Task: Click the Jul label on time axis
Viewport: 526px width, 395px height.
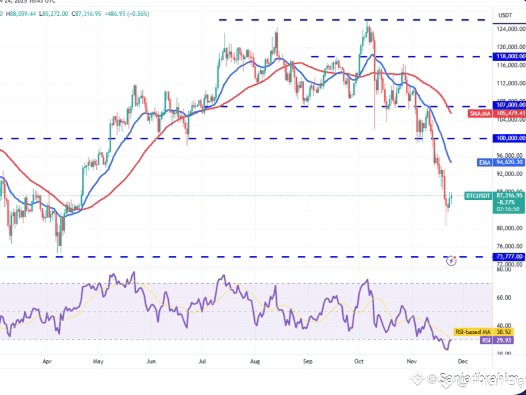Action: tap(202, 361)
